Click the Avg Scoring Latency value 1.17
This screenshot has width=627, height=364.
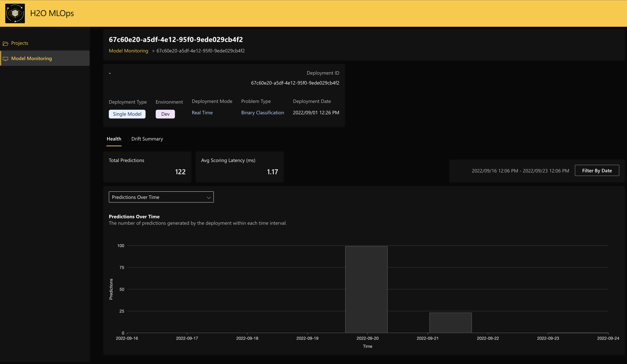coord(272,172)
